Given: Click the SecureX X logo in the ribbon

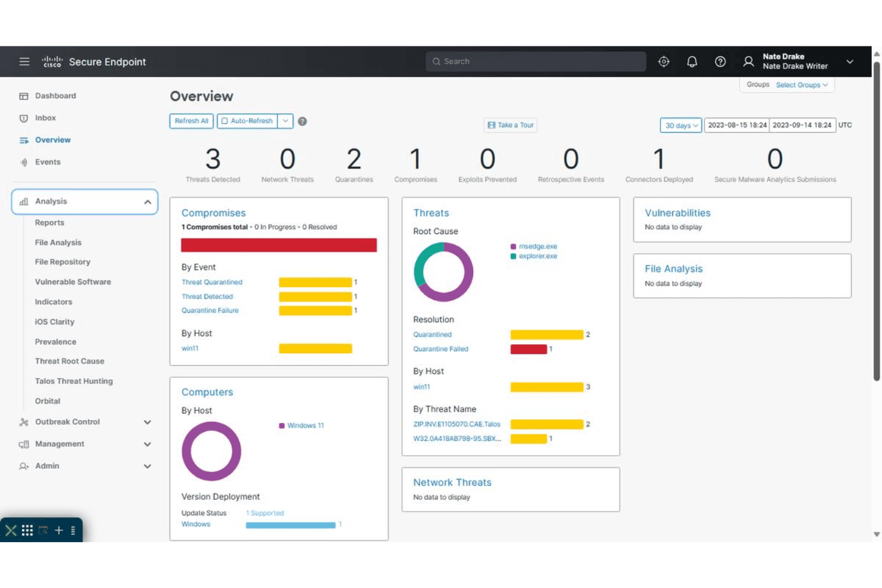Looking at the screenshot, I should click(11, 530).
